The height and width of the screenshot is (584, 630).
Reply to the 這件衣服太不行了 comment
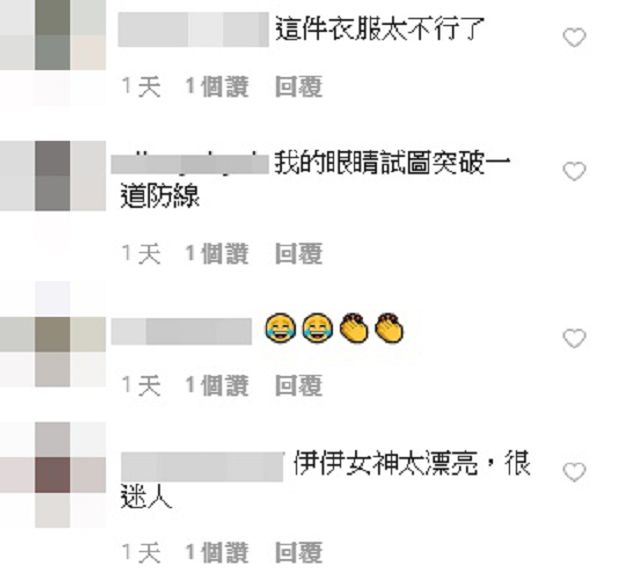pos(299,87)
